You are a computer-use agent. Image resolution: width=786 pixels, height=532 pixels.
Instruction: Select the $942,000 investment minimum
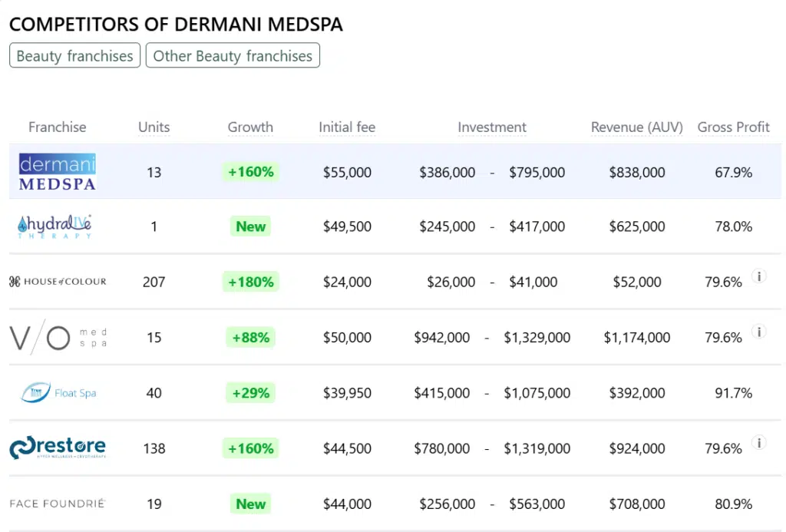tap(441, 338)
